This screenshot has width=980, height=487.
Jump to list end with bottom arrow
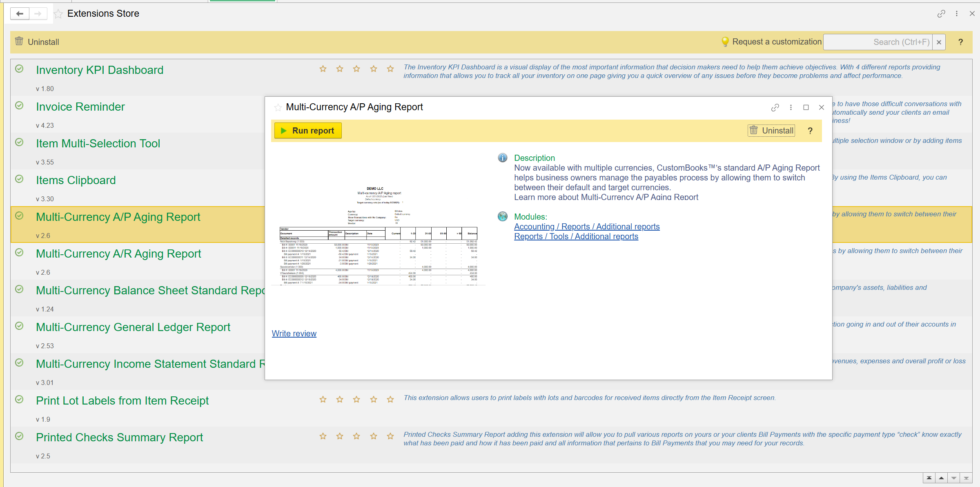pyautogui.click(x=966, y=478)
